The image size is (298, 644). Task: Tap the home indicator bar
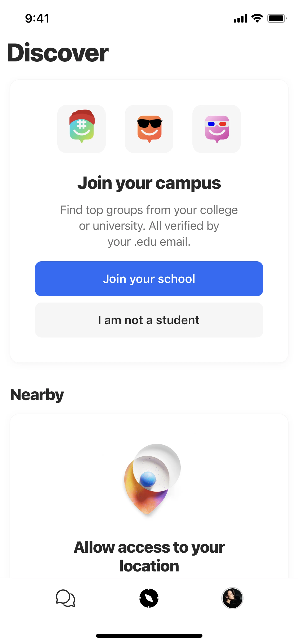point(149,635)
